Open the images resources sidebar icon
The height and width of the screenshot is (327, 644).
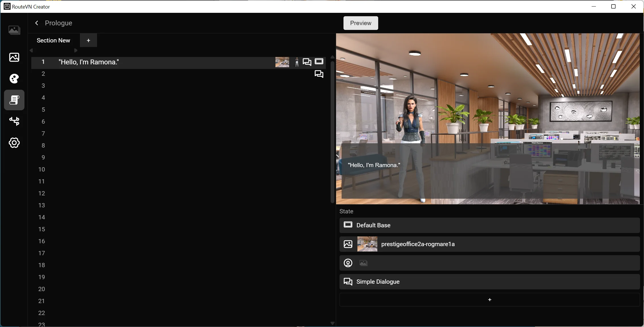(x=14, y=58)
